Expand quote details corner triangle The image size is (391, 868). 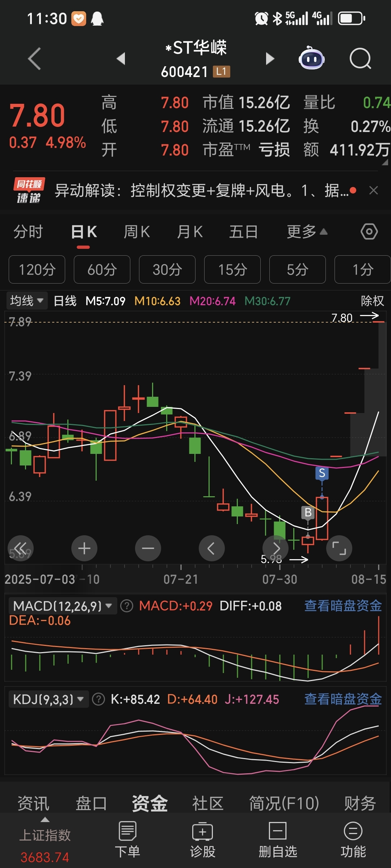coord(385,162)
